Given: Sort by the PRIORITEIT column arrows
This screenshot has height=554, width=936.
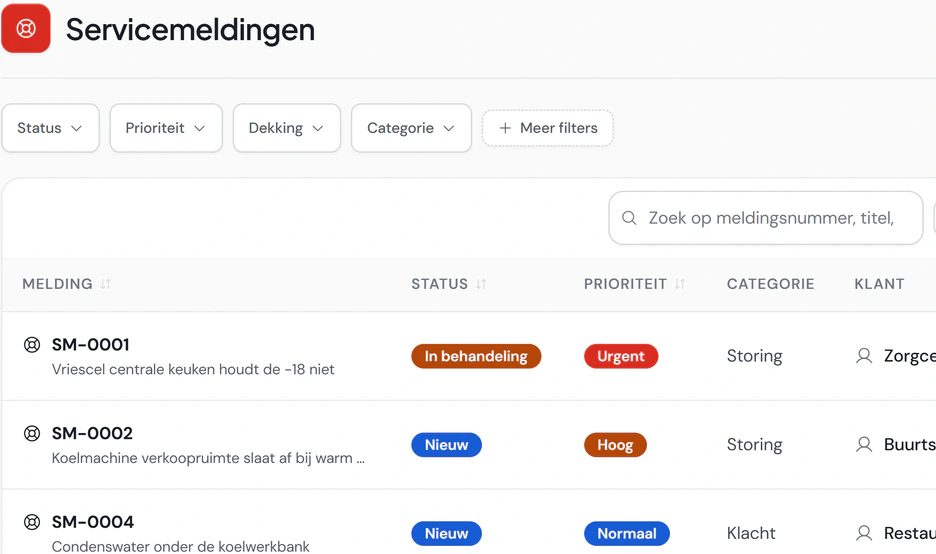Looking at the screenshot, I should [x=679, y=284].
